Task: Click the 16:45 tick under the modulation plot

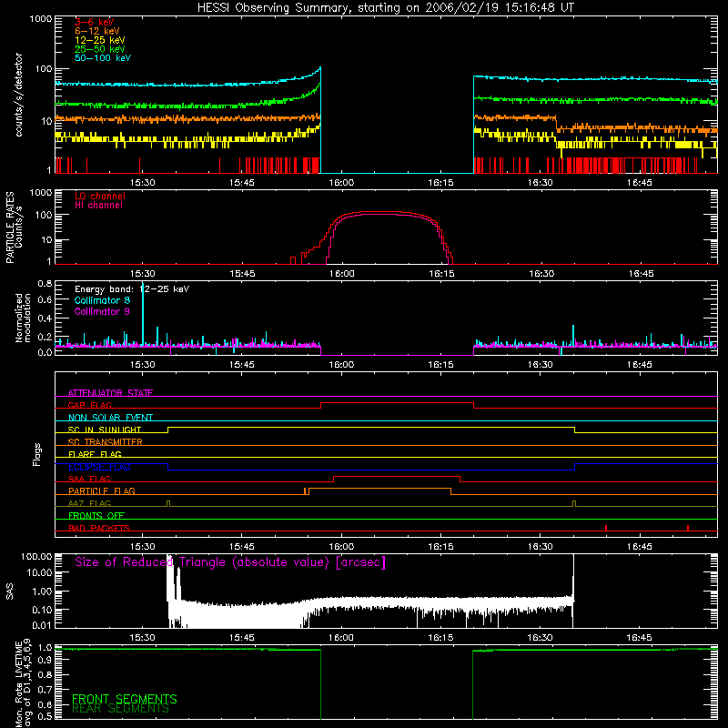Action: (x=640, y=365)
